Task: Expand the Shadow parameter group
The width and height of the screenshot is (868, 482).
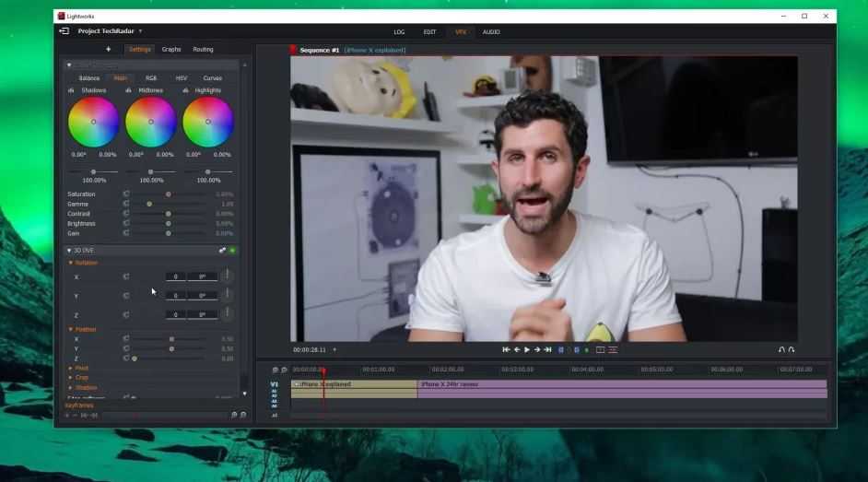Action: [70, 388]
